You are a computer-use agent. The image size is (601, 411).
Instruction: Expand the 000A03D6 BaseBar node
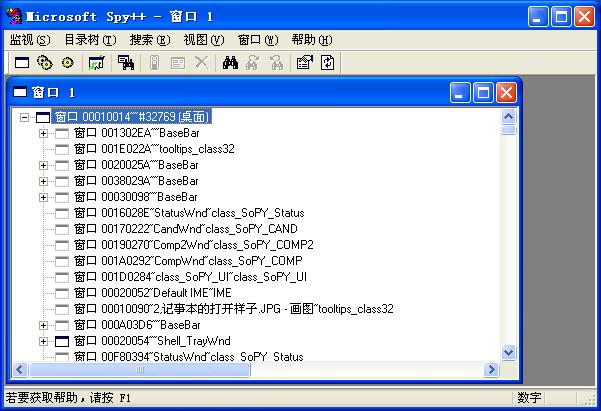pyautogui.click(x=43, y=325)
